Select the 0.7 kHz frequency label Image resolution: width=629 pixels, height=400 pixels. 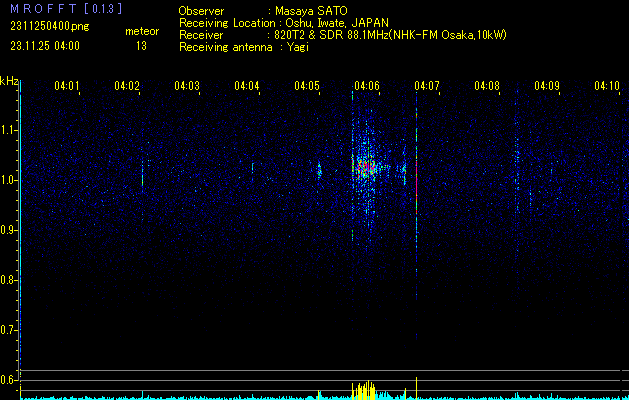(x=9, y=329)
